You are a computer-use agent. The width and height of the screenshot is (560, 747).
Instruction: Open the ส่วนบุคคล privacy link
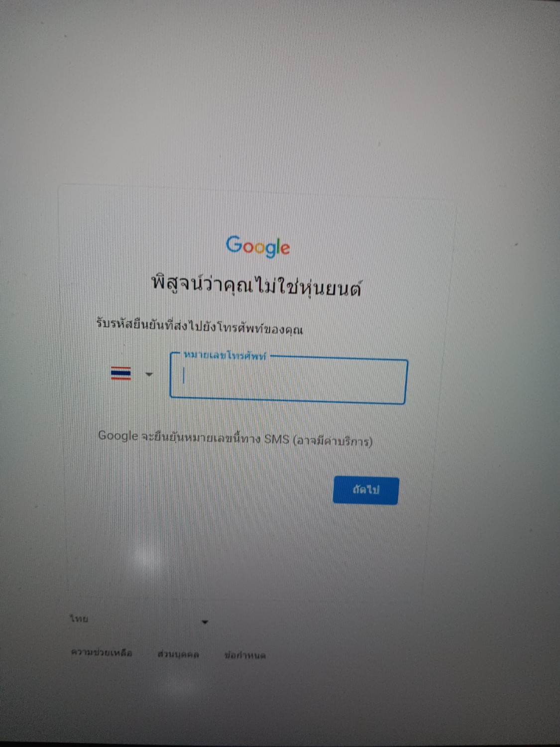(x=178, y=654)
